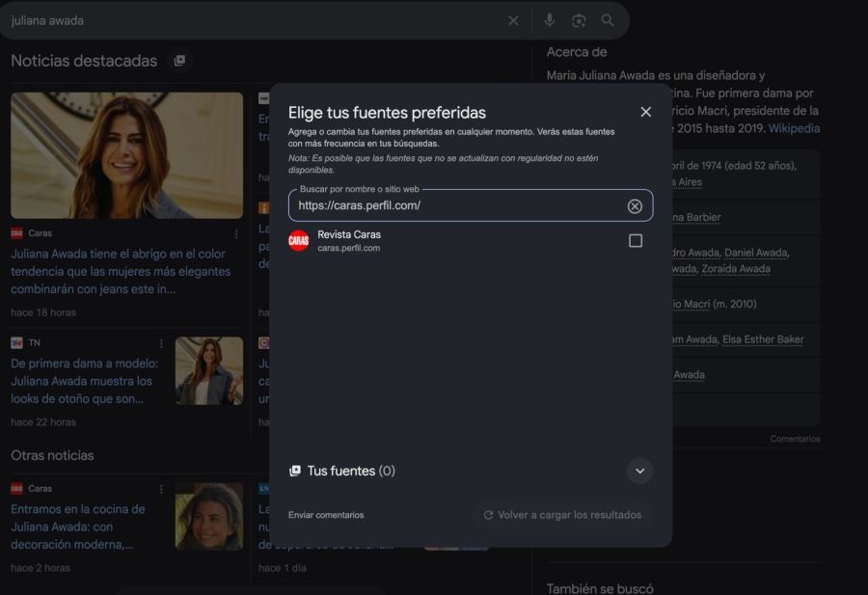Clear the juliana awada search query
The height and width of the screenshot is (595, 868).
(513, 20)
